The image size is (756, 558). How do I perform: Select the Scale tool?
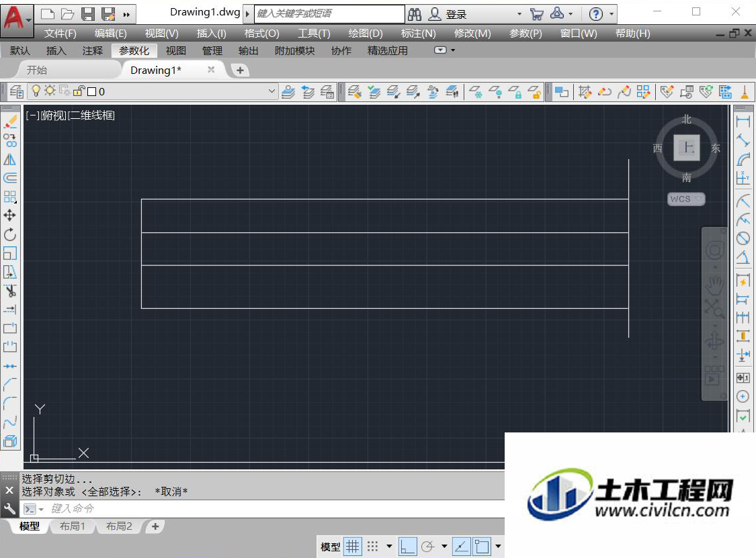point(10,253)
